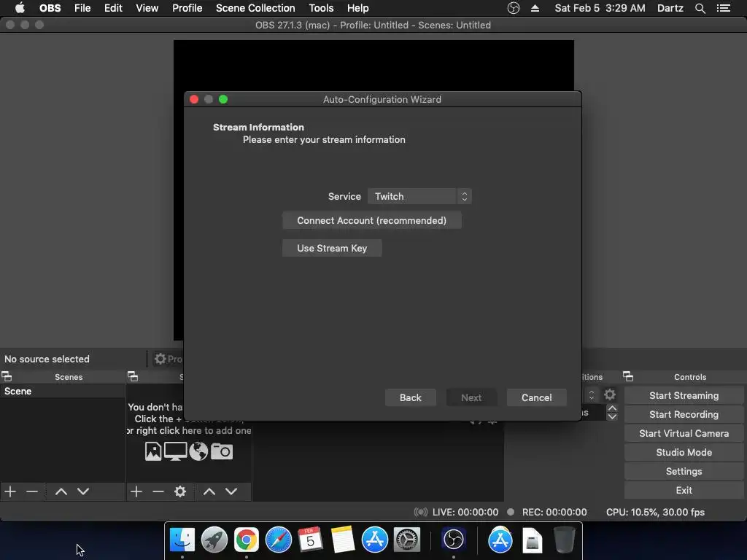This screenshot has height=560, width=747.
Task: Open Calendar icon in the Dock
Action: pyautogui.click(x=310, y=540)
